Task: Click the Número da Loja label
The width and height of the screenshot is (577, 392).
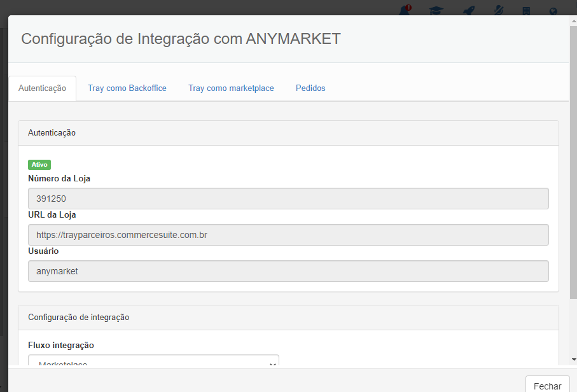Action: 59,179
